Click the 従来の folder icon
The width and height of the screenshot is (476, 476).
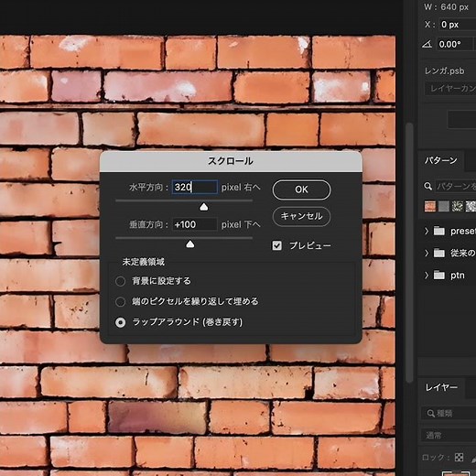click(x=439, y=253)
